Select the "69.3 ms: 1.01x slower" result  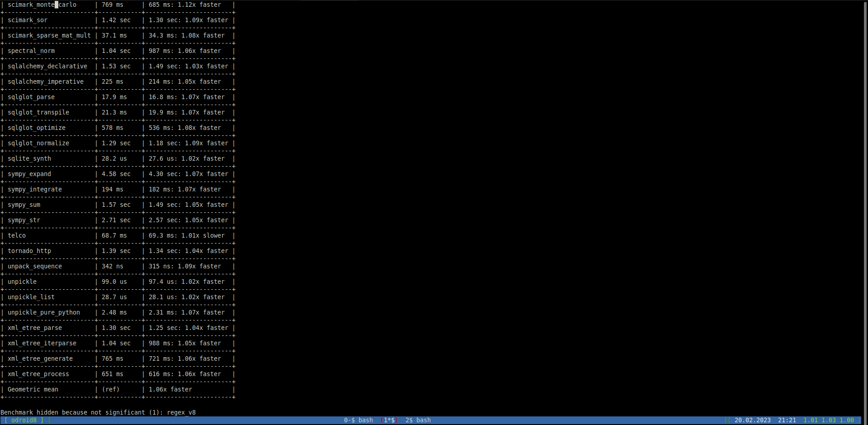pyautogui.click(x=187, y=236)
